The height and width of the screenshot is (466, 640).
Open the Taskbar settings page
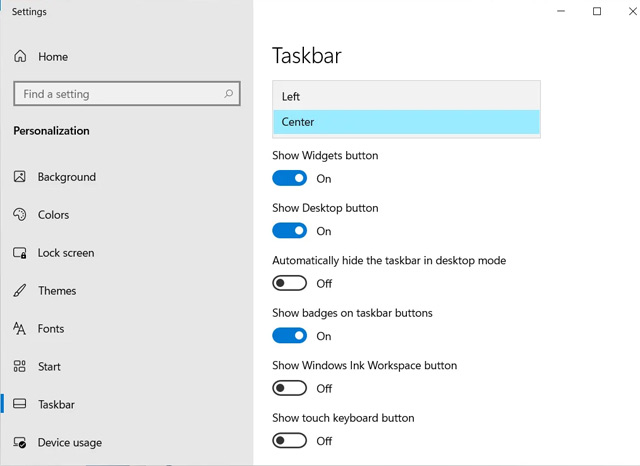point(56,404)
